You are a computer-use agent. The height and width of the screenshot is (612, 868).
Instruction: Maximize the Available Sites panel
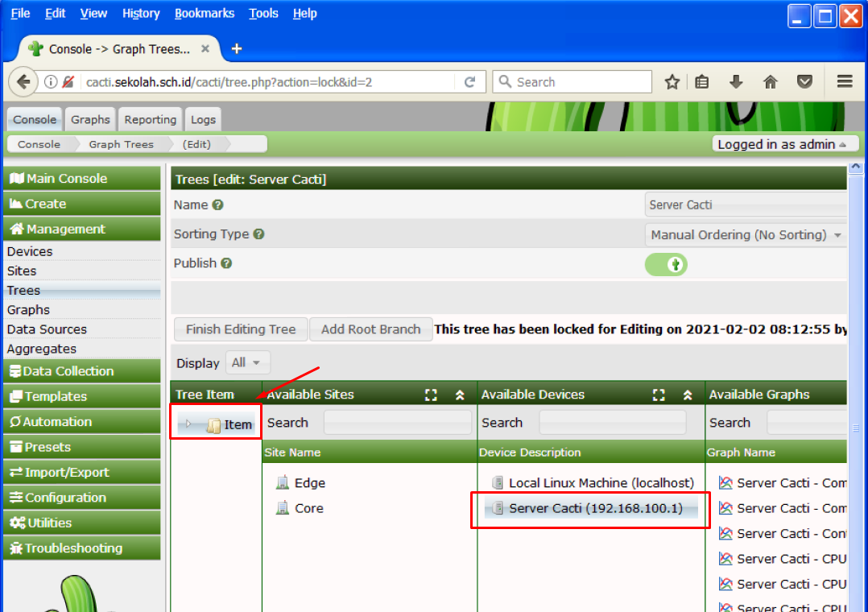(432, 395)
